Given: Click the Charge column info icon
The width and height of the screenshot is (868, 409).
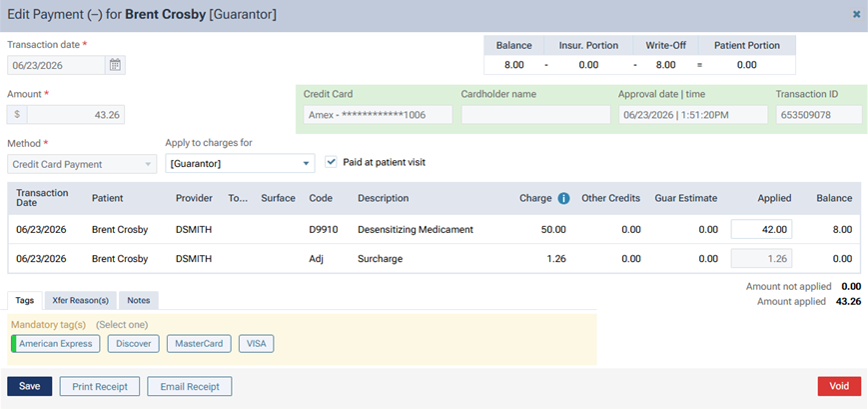Looking at the screenshot, I should pos(563,198).
